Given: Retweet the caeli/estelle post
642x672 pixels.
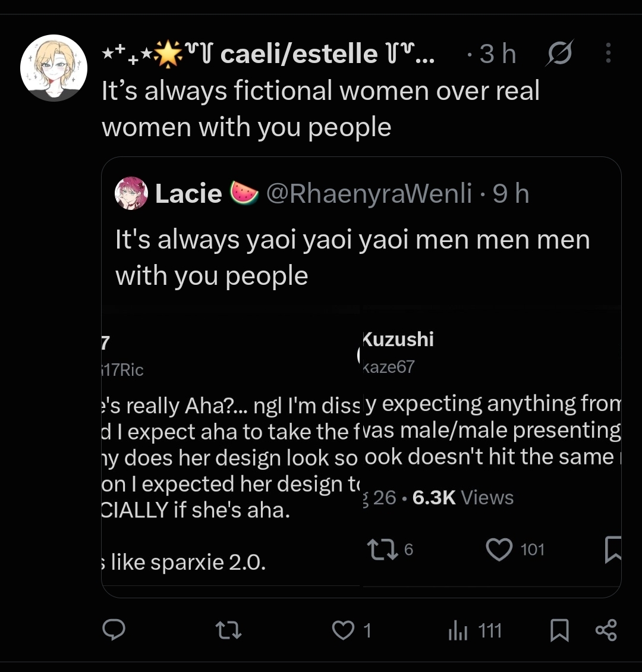Looking at the screenshot, I should coord(228,630).
